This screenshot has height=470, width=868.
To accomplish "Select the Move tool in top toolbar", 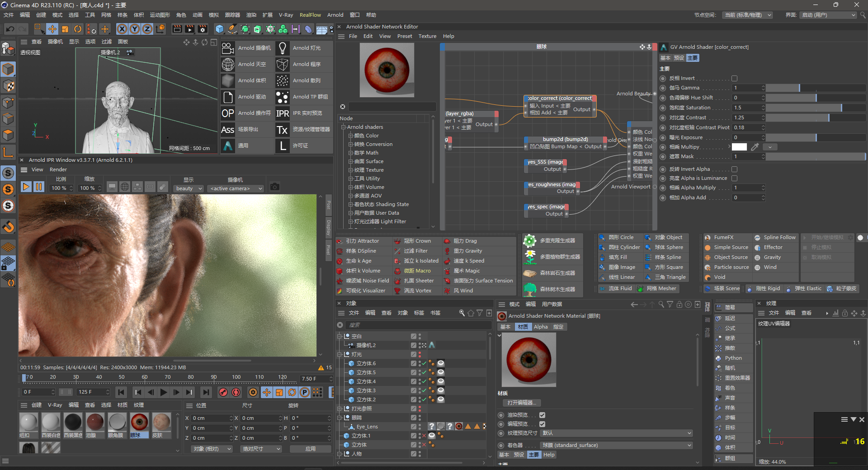I will pos(52,29).
